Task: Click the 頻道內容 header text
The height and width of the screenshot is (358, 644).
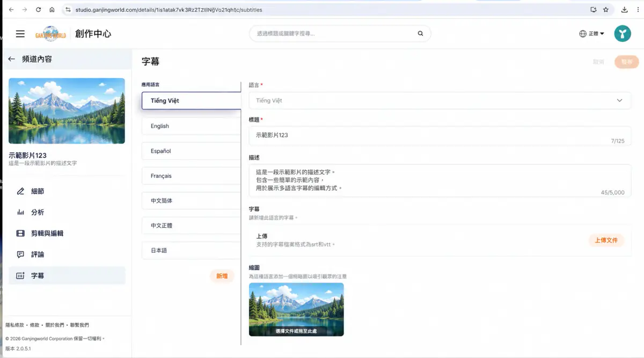Action: (37, 59)
